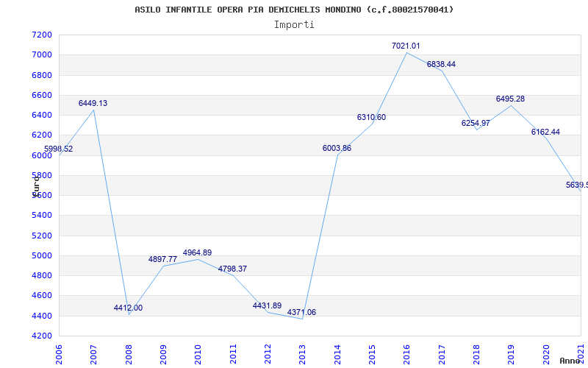Viewport: 588px width, 368px height.
Task: Click the data label 6495.28
Action: (x=510, y=99)
